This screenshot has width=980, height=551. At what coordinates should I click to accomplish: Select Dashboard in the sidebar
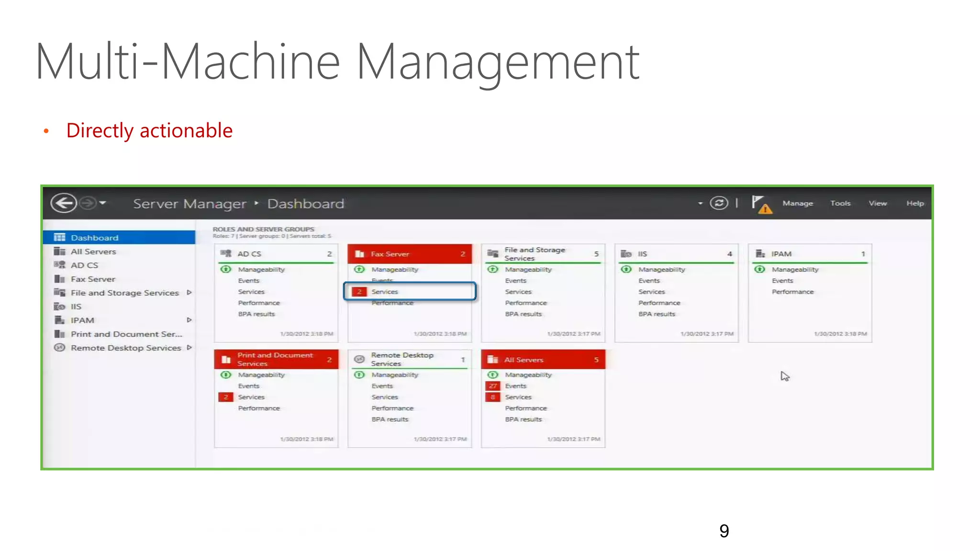pyautogui.click(x=119, y=238)
